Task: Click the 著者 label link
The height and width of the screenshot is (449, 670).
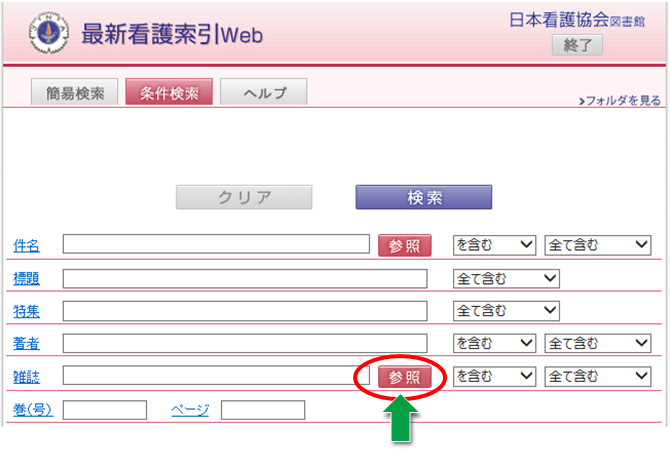Action: point(26,343)
